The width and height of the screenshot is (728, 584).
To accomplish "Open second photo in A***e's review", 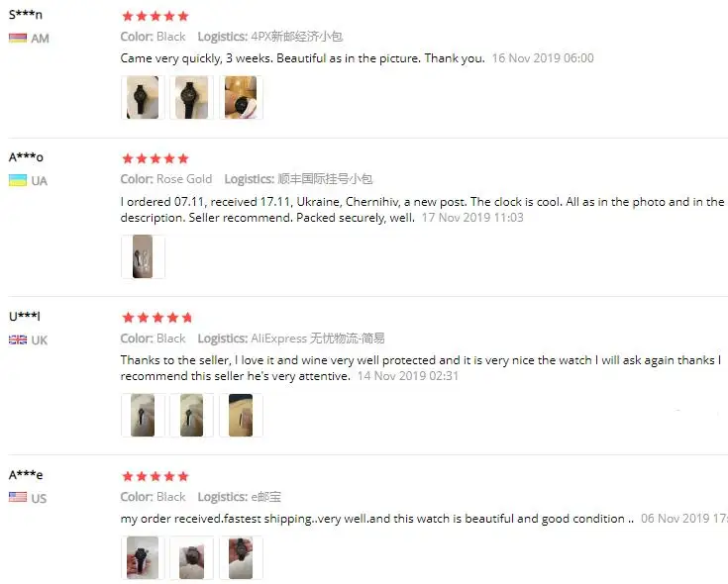I will point(191,558).
